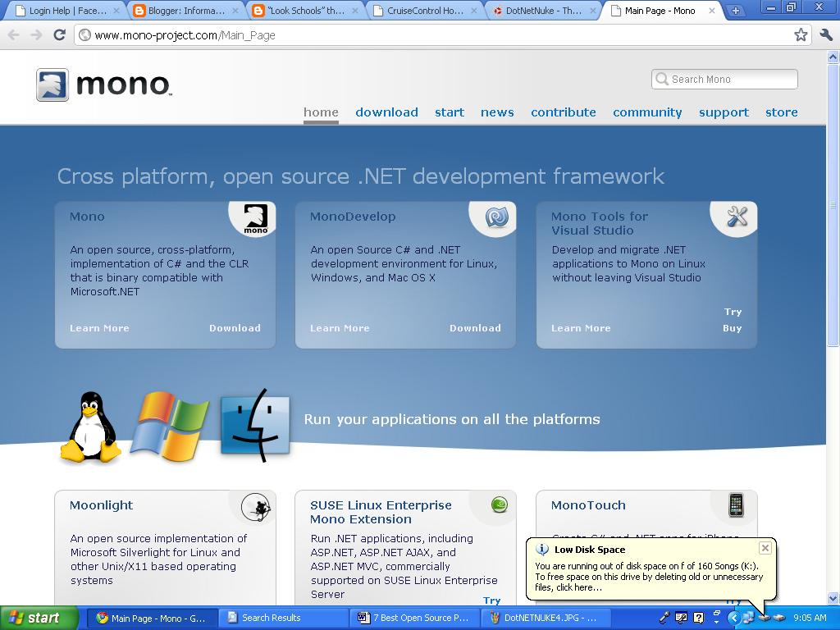Viewport: 840px width, 630px height.
Task: Click the Mono card's gorilla icon
Action: [256, 218]
